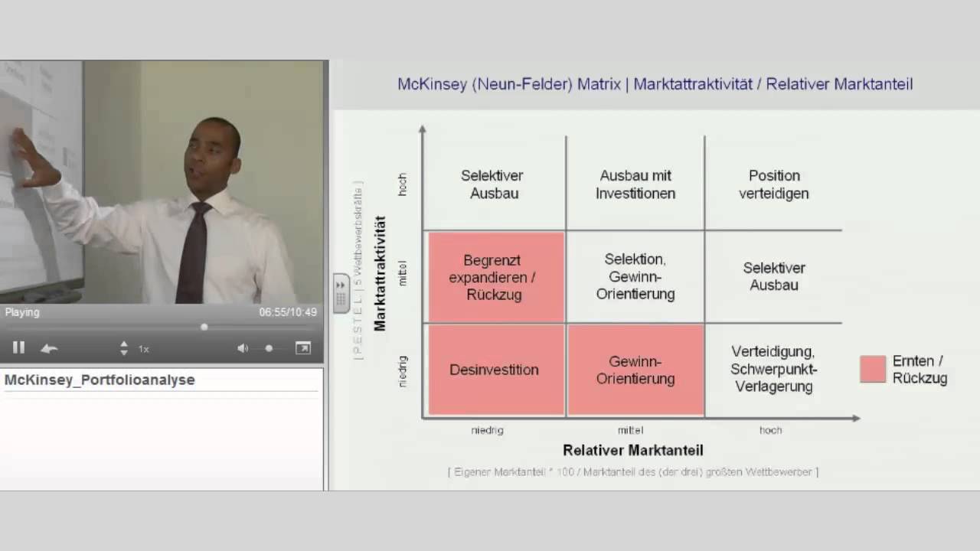Click the Playing status text

tap(22, 312)
